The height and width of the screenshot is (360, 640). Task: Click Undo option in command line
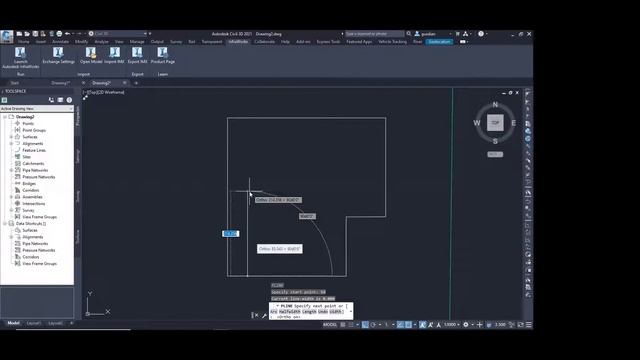coord(322,311)
